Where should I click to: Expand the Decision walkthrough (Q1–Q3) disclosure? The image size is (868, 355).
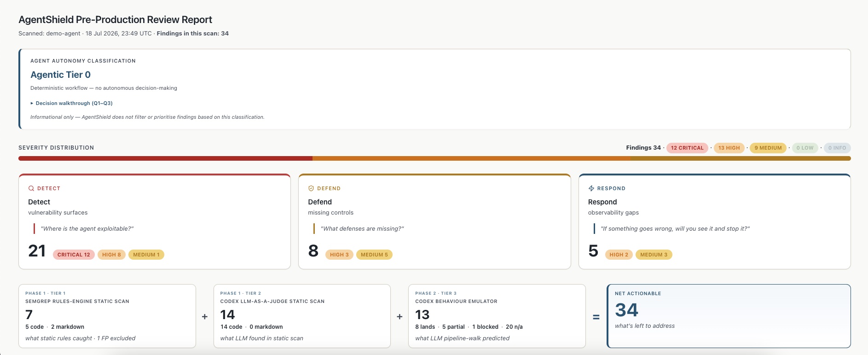(71, 103)
